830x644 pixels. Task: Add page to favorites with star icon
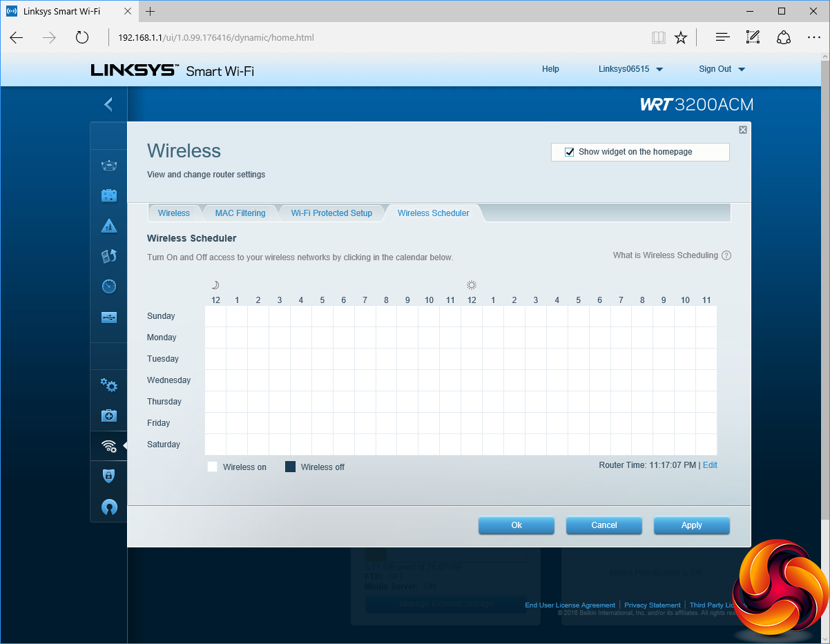coord(681,37)
